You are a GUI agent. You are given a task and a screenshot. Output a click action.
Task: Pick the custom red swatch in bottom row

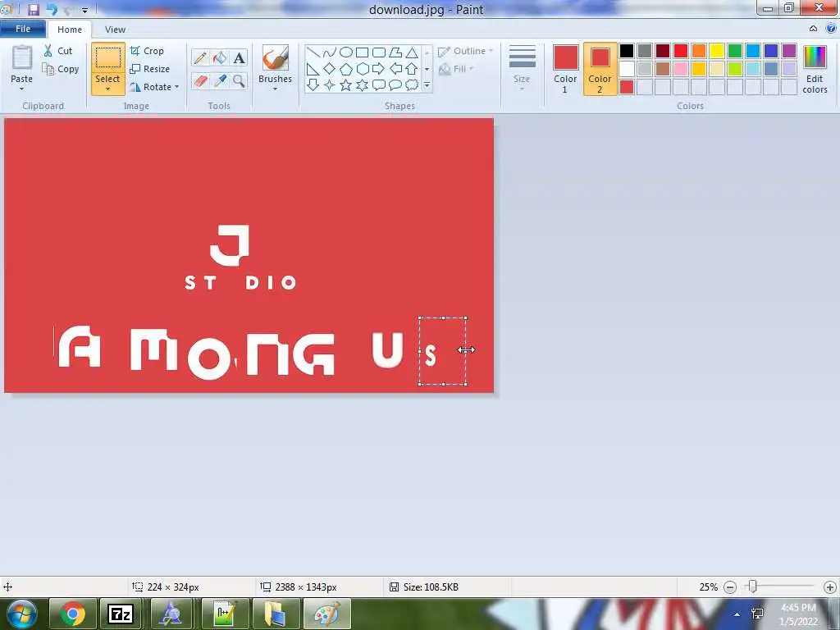tap(627, 87)
